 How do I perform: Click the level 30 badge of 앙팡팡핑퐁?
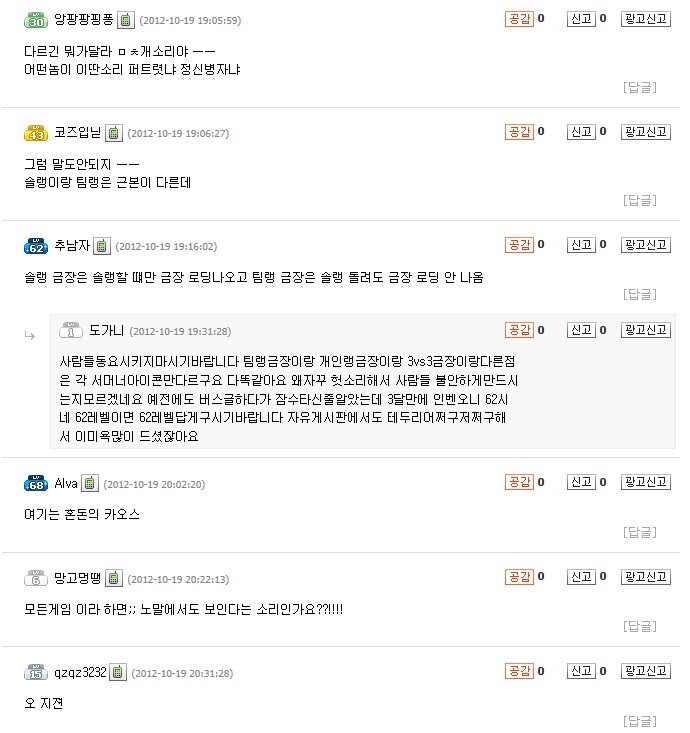point(36,20)
